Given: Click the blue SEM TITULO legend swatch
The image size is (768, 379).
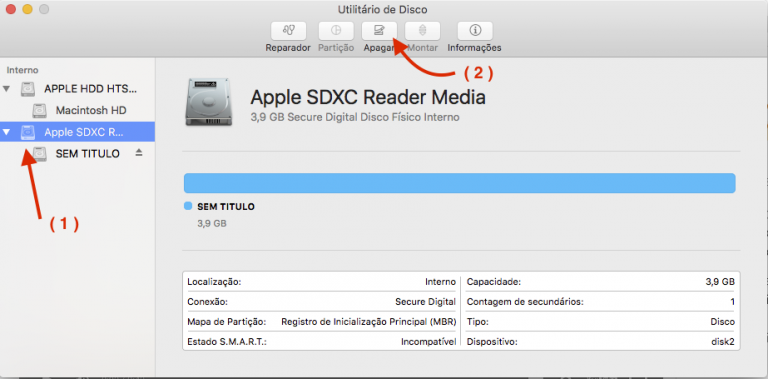Looking at the screenshot, I should (188, 206).
